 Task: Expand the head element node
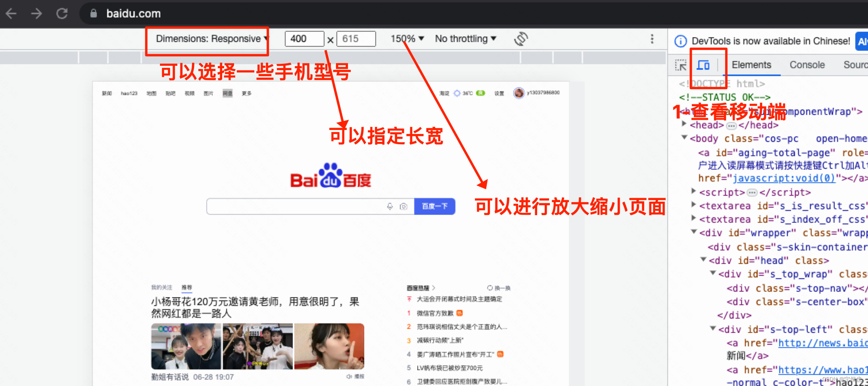coord(684,124)
